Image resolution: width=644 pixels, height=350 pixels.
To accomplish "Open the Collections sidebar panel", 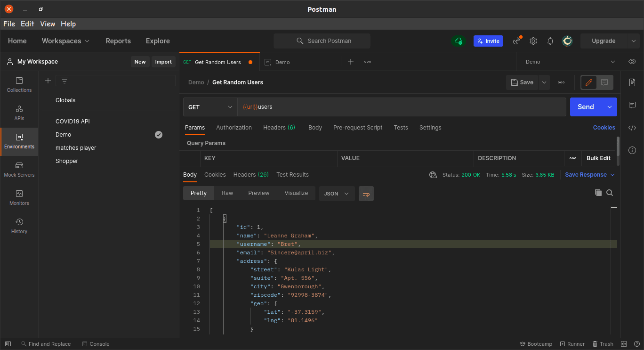I will (19, 85).
